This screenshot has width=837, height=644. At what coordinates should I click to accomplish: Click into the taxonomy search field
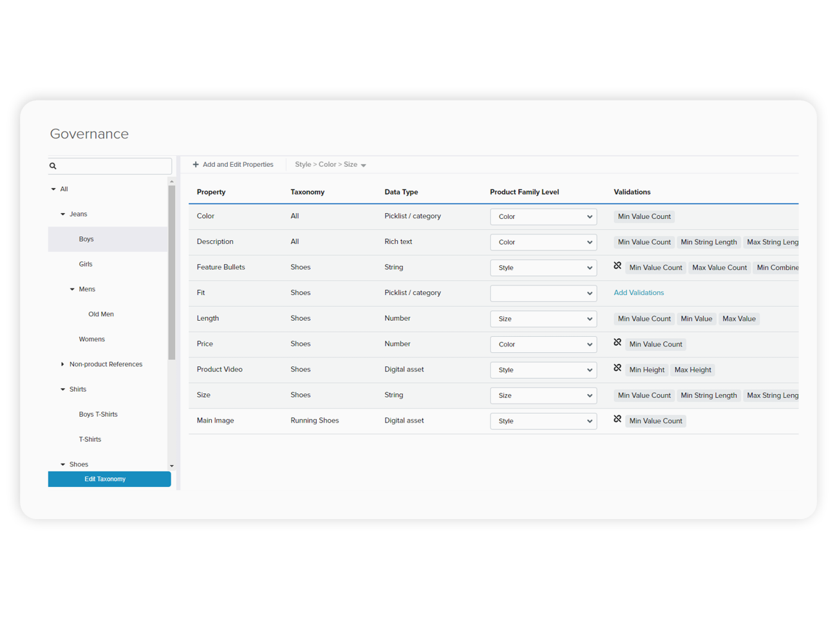pyautogui.click(x=114, y=166)
